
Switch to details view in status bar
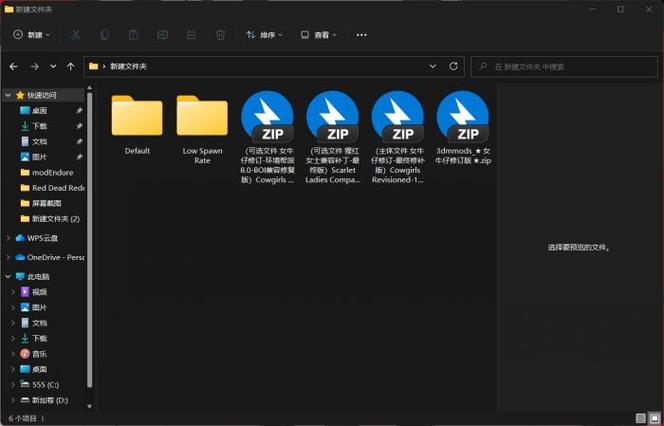pos(641,418)
